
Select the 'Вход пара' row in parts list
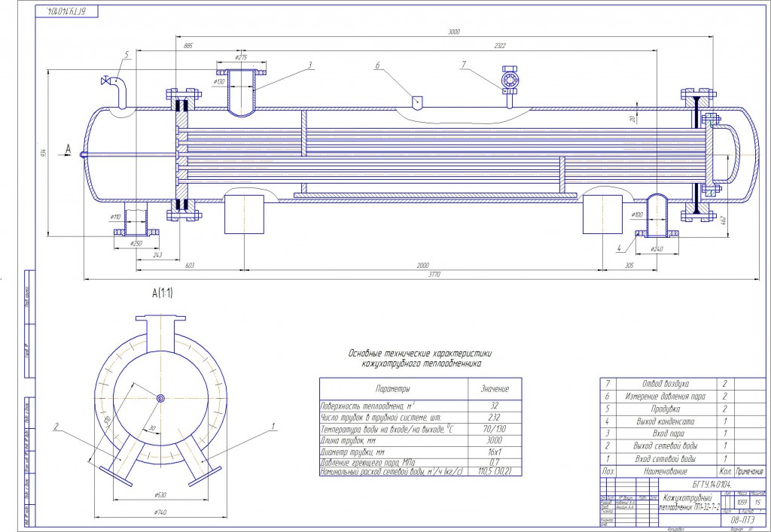click(x=682, y=433)
